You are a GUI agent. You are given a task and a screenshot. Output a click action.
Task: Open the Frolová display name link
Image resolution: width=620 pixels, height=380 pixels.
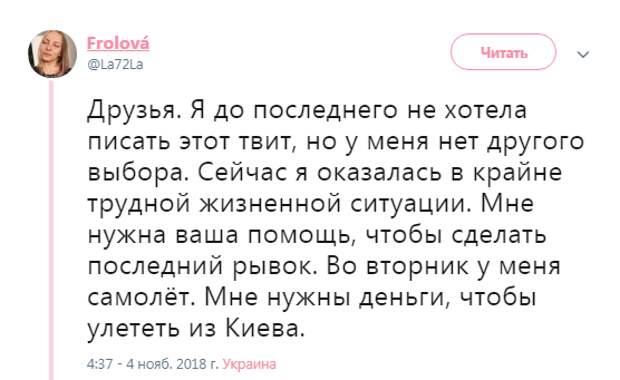point(118,43)
